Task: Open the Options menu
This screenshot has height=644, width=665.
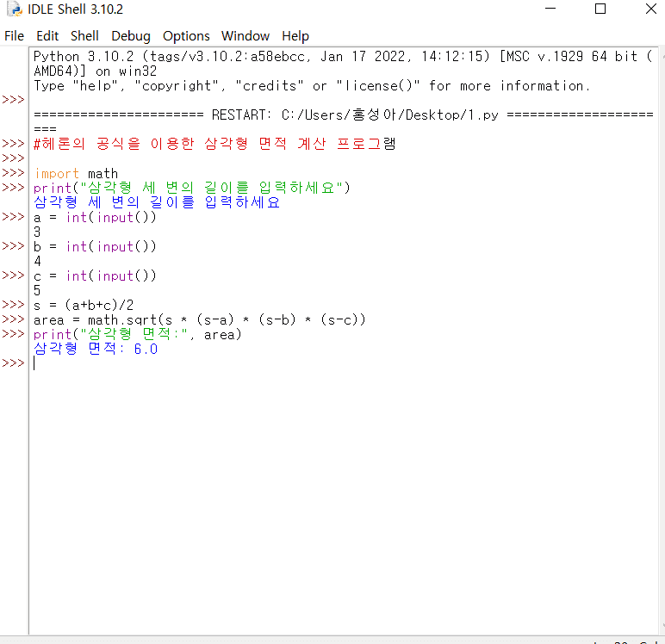Action: pos(186,36)
